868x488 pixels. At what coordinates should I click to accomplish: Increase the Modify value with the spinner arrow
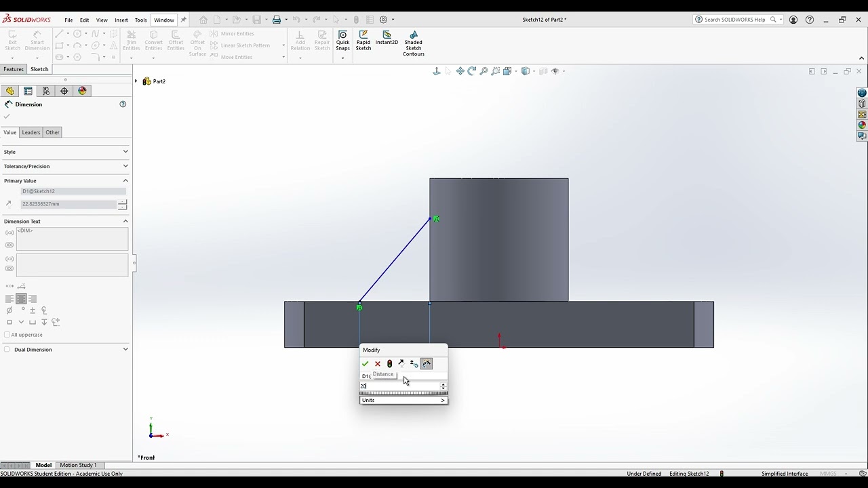(x=443, y=384)
